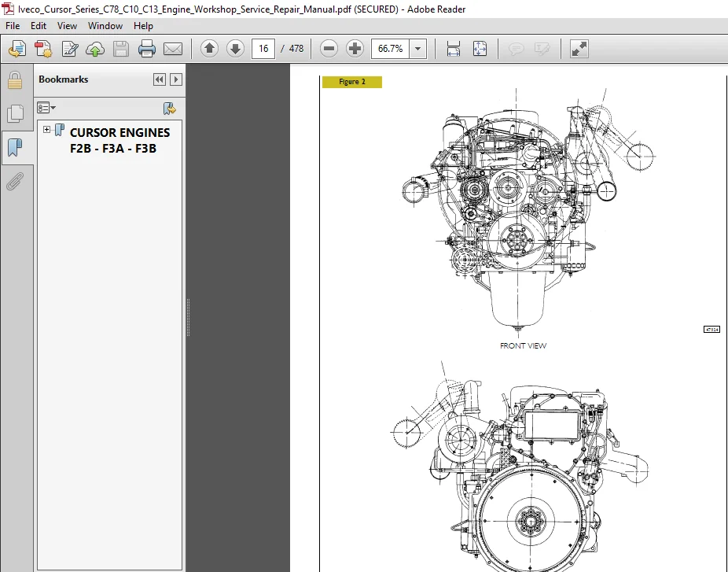Viewport: 728px width, 572px height.
Task: Go to next page arrow
Action: point(235,48)
